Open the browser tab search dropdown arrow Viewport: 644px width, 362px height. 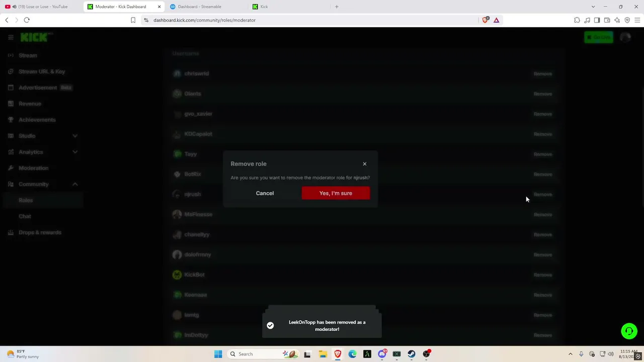[x=593, y=7]
